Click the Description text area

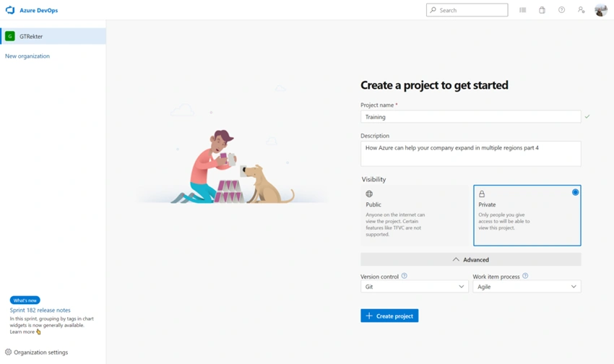[471, 153]
